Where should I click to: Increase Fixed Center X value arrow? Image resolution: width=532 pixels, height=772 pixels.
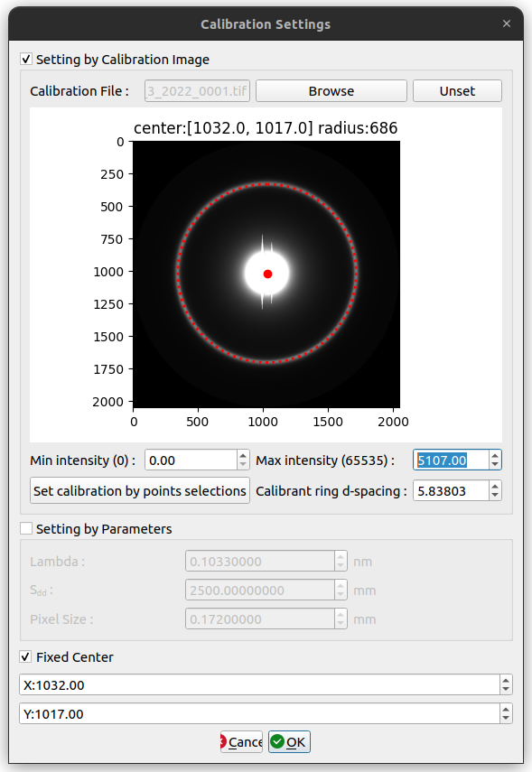coord(506,680)
